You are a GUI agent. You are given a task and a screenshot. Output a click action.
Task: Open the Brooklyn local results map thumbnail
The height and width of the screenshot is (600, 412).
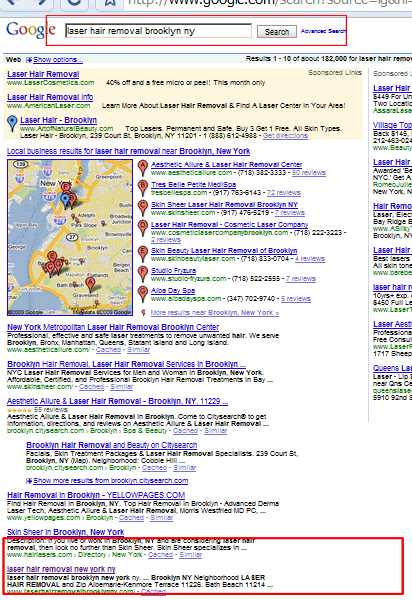point(70,238)
